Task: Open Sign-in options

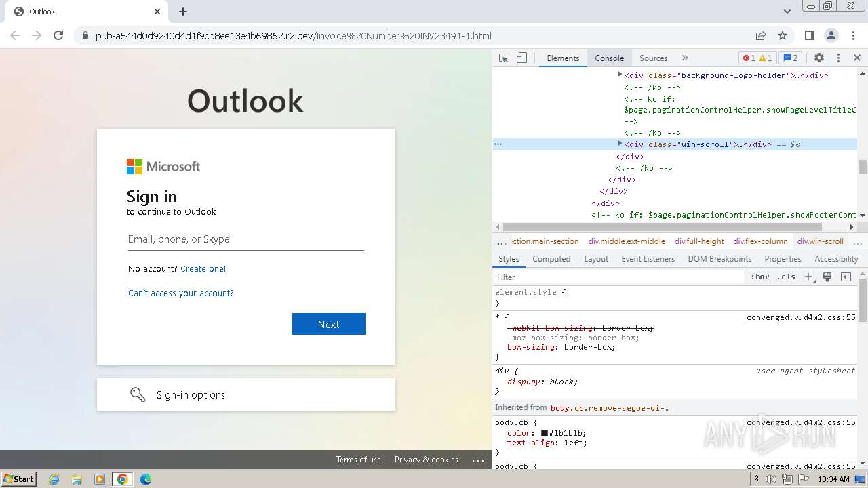Action: [246, 394]
